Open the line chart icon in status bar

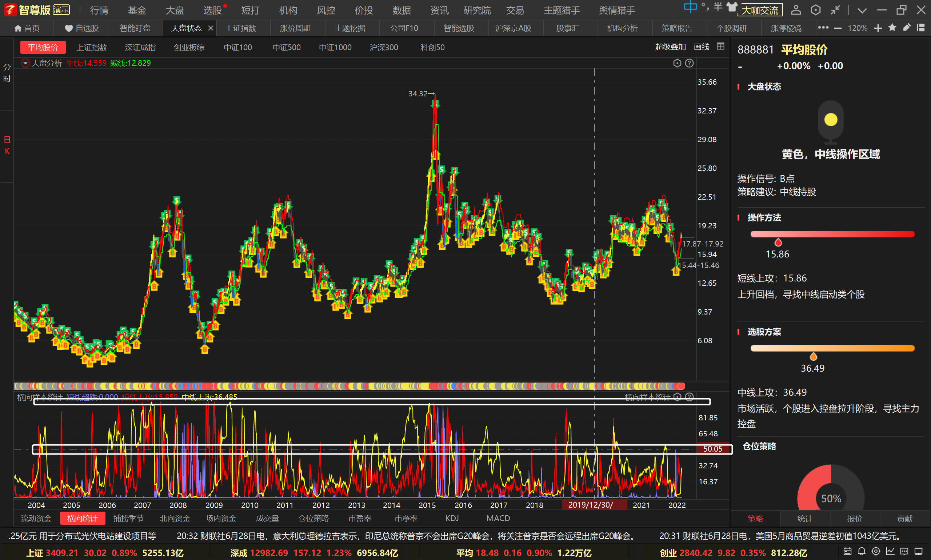[890, 551]
